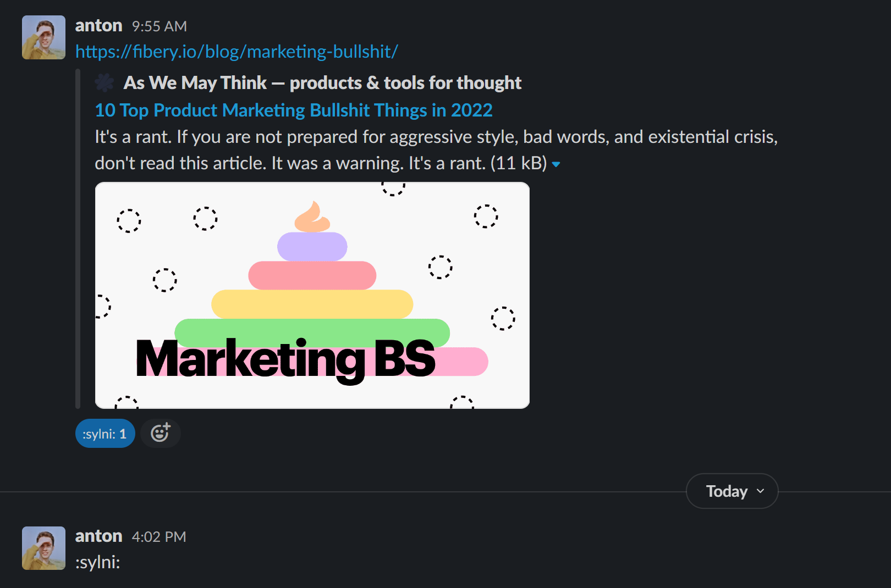The height and width of the screenshot is (588, 891).
Task: Click anton's avatar on the 4:02 PM message
Action: coord(43,548)
